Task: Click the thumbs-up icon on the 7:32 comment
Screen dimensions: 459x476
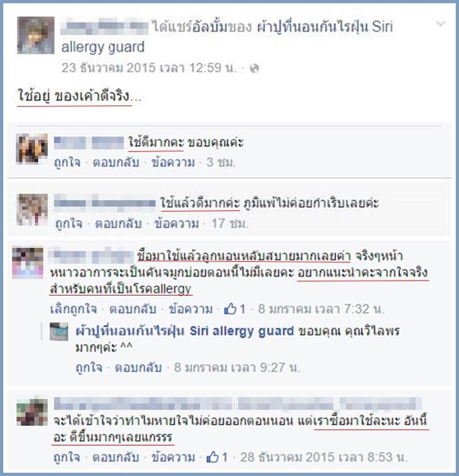Action: coord(230,309)
